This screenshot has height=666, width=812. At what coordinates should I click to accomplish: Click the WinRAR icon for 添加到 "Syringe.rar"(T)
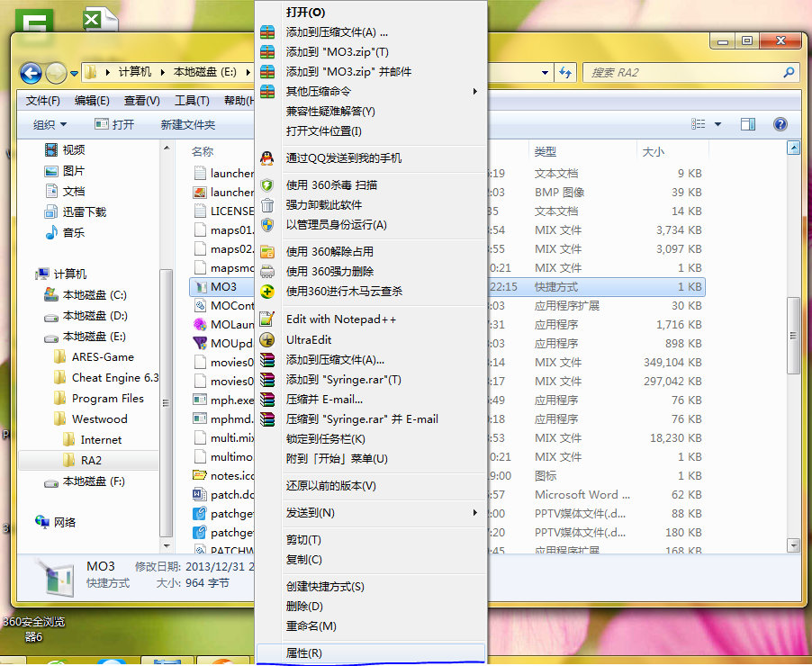(267, 380)
